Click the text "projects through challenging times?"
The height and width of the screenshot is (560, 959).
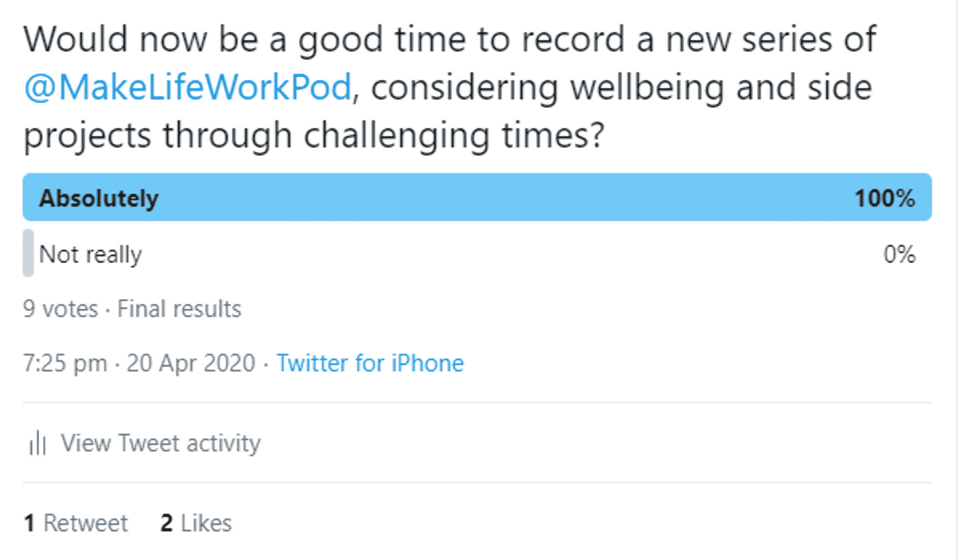(x=314, y=135)
